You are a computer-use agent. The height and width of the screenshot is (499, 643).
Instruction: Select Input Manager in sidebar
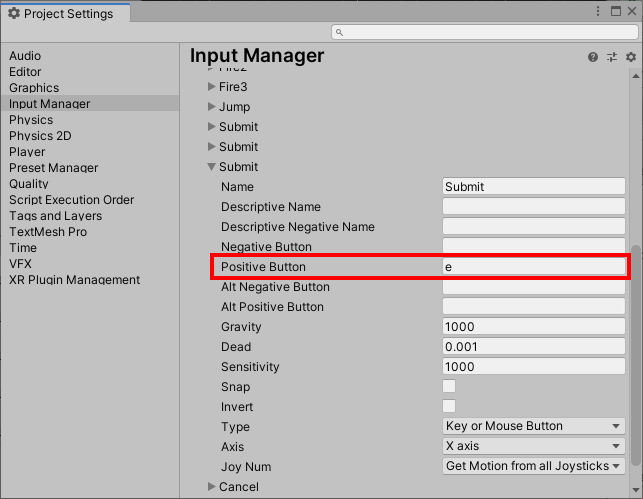pyautogui.click(x=90, y=103)
